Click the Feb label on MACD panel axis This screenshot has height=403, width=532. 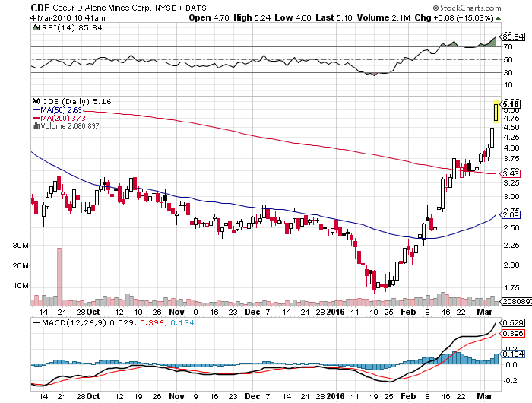(408, 396)
